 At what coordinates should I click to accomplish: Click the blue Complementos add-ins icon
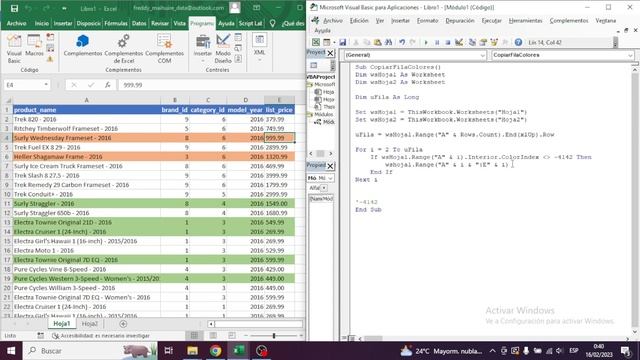point(83,45)
